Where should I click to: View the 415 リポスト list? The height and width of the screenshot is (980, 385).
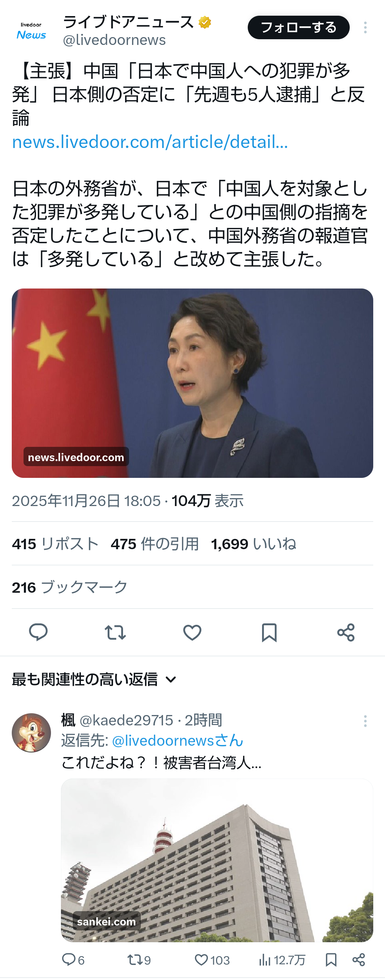tap(55, 543)
